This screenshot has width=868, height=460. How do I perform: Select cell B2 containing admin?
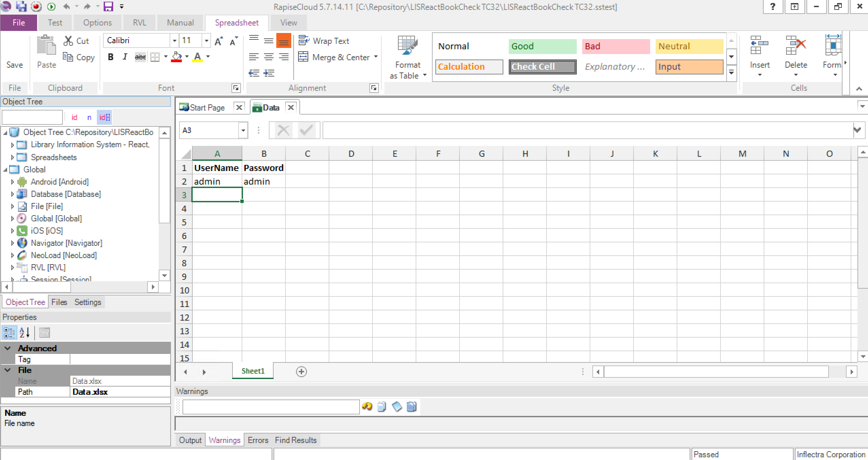(x=263, y=182)
